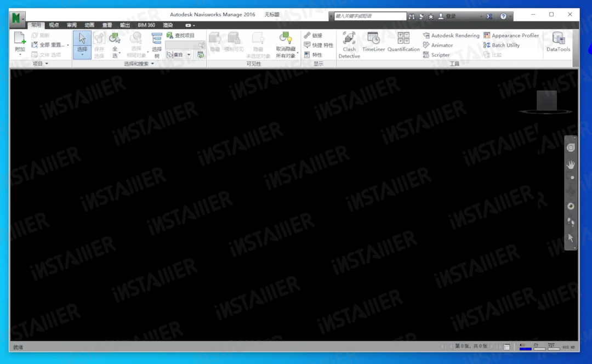Image resolution: width=592 pixels, height=364 pixels.
Task: Click the '第 0 张, 共 0 张' sheet counter
Action: coord(471,346)
